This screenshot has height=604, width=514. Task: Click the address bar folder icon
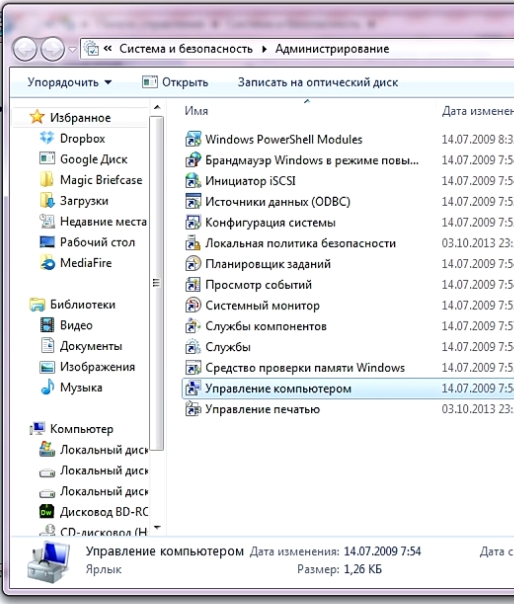tap(91, 49)
